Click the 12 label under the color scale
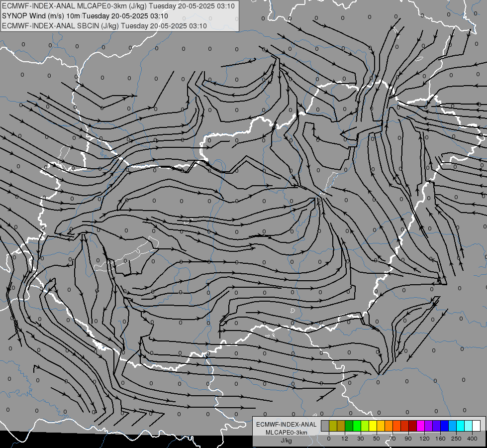The image size is (487, 448). (x=345, y=439)
